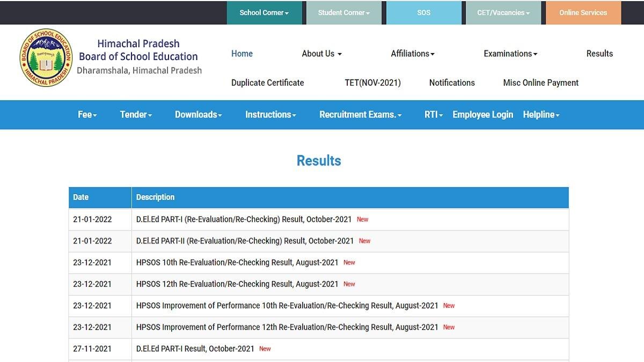
Task: Expand the Student Corner menu
Action: click(x=343, y=12)
